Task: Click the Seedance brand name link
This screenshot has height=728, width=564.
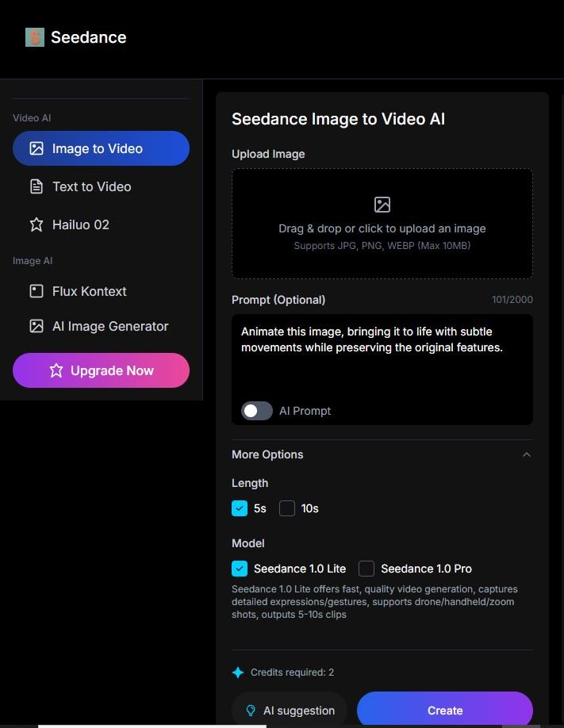Action: (89, 37)
